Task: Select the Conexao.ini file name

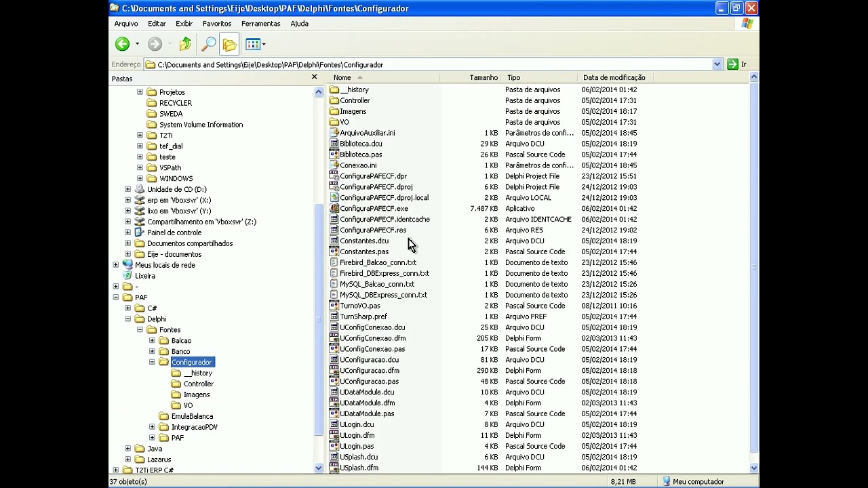Action: (x=358, y=165)
